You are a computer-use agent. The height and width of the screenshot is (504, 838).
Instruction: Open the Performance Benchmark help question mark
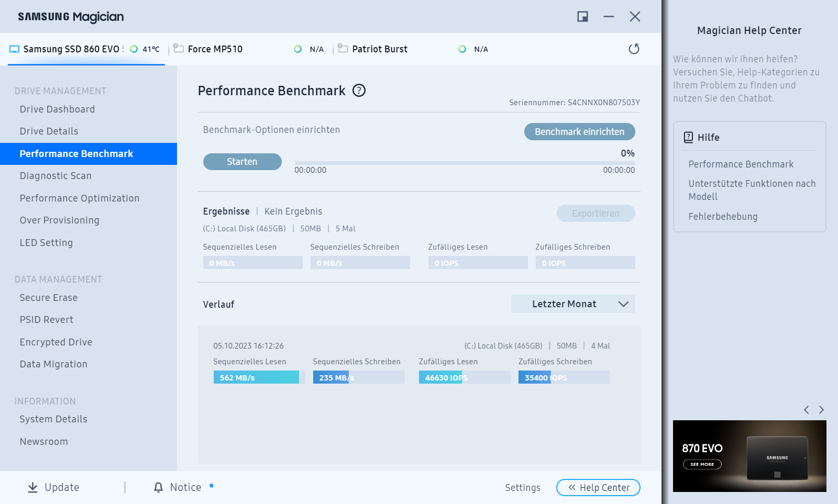pyautogui.click(x=359, y=91)
